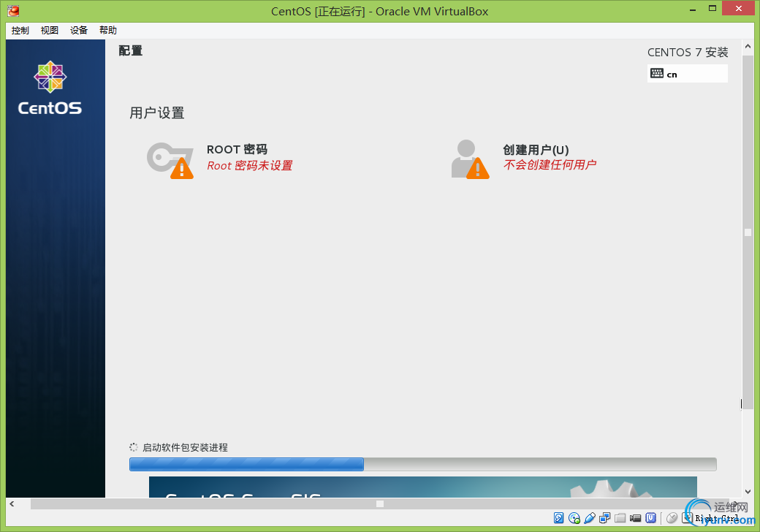Close the VirtualBox window
The image size is (760, 532).
click(x=739, y=8)
